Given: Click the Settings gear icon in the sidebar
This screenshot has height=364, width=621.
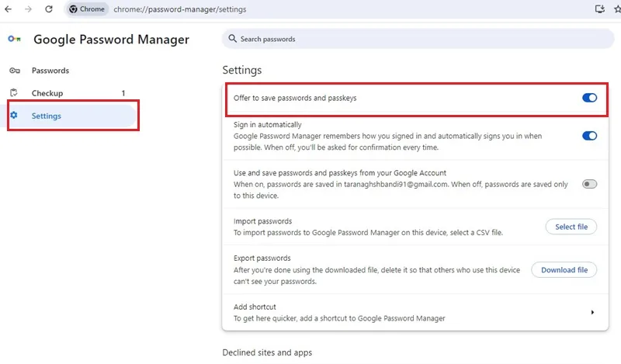Looking at the screenshot, I should pyautogui.click(x=14, y=116).
